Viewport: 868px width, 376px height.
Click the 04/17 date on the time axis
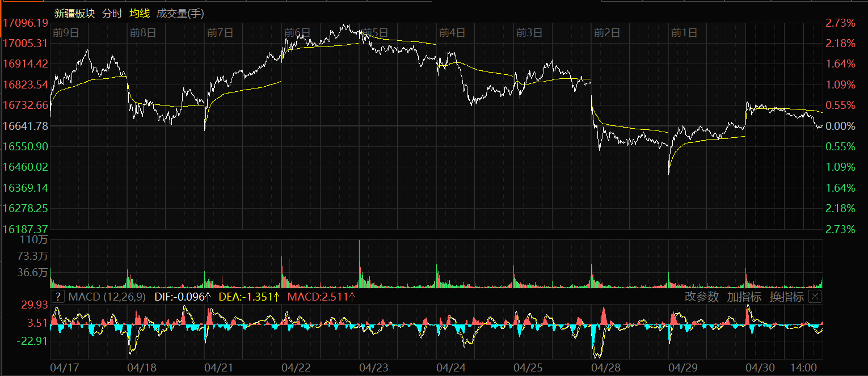point(65,367)
